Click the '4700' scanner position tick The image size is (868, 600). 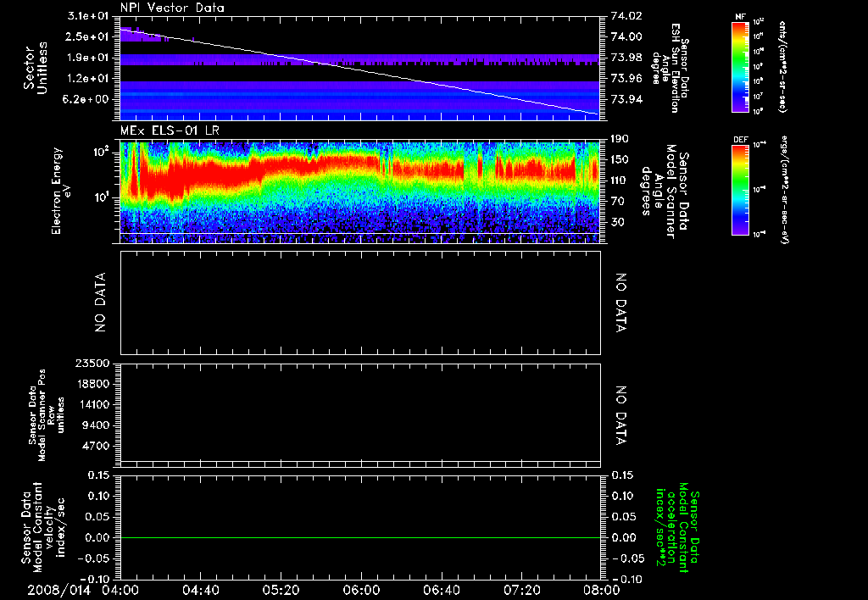point(95,447)
